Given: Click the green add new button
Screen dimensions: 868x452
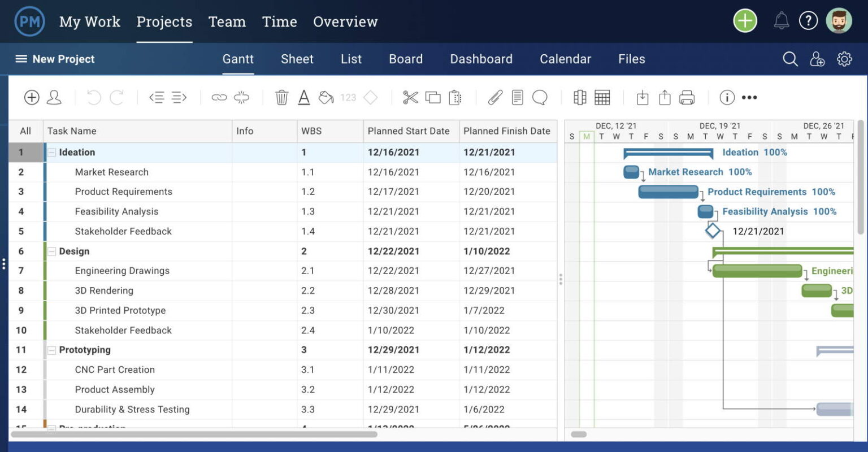Looking at the screenshot, I should click(x=745, y=21).
